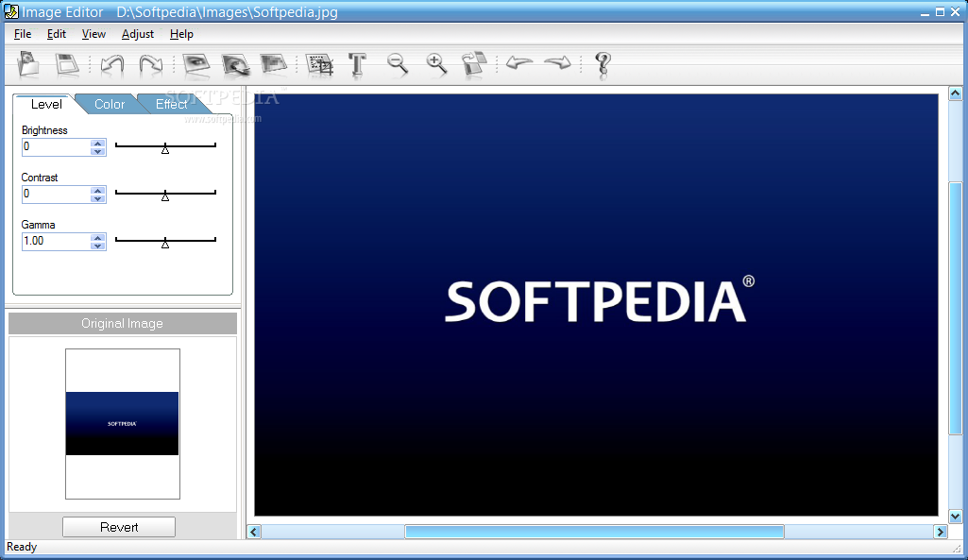The image size is (968, 560).
Task: Click the Contrast value field
Action: 56,194
